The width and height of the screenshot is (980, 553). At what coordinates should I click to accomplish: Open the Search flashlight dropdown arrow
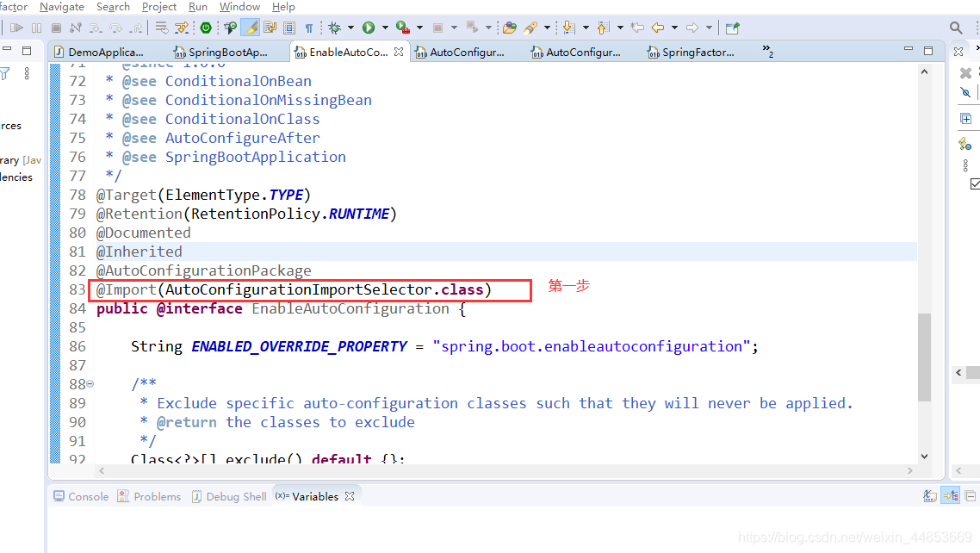tap(548, 28)
